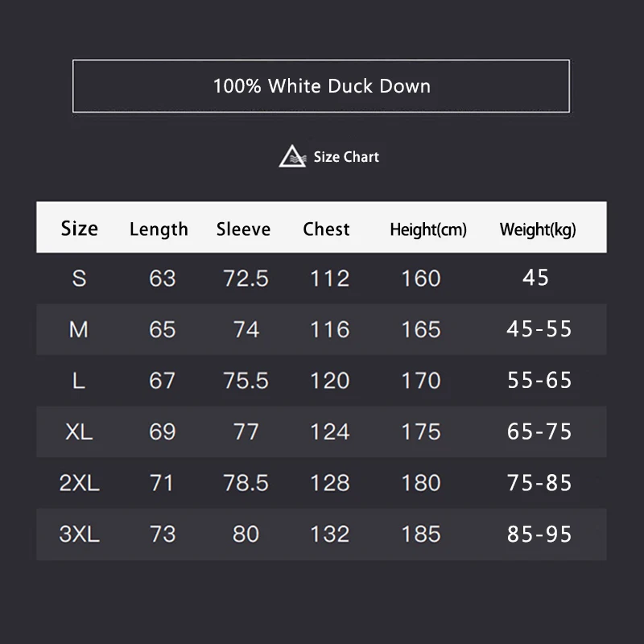Click the triangle logo icon beside Size Chart

[x=293, y=156]
